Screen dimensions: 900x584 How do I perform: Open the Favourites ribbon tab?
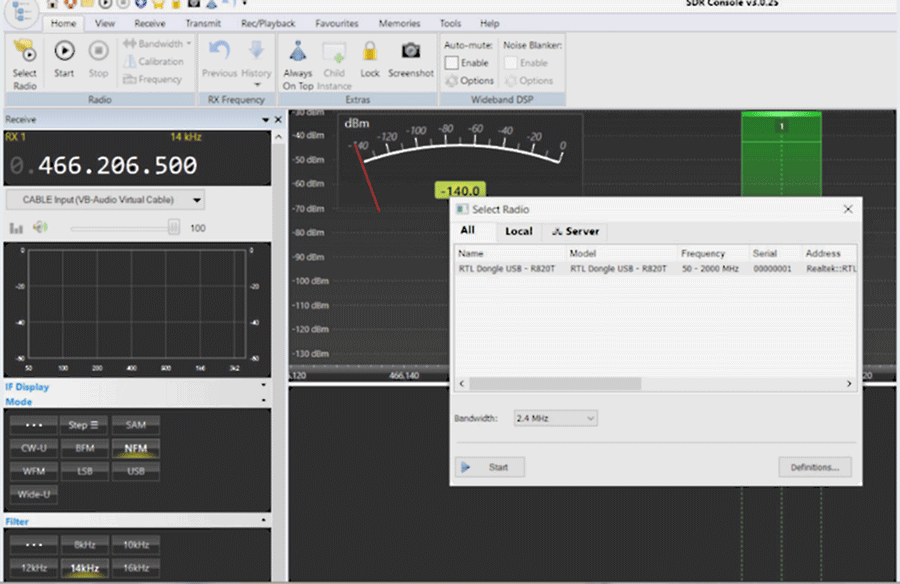coord(337,24)
